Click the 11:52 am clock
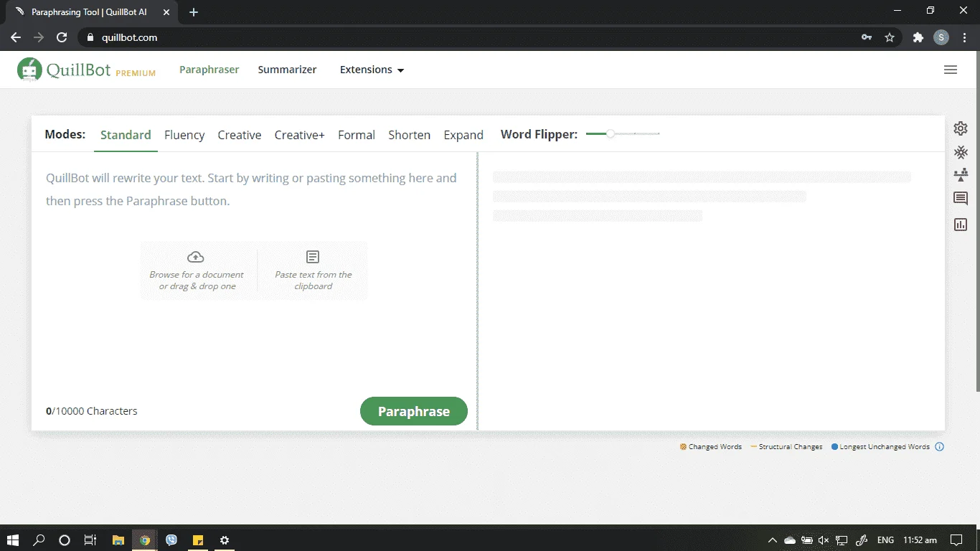This screenshot has width=980, height=551. 920,540
